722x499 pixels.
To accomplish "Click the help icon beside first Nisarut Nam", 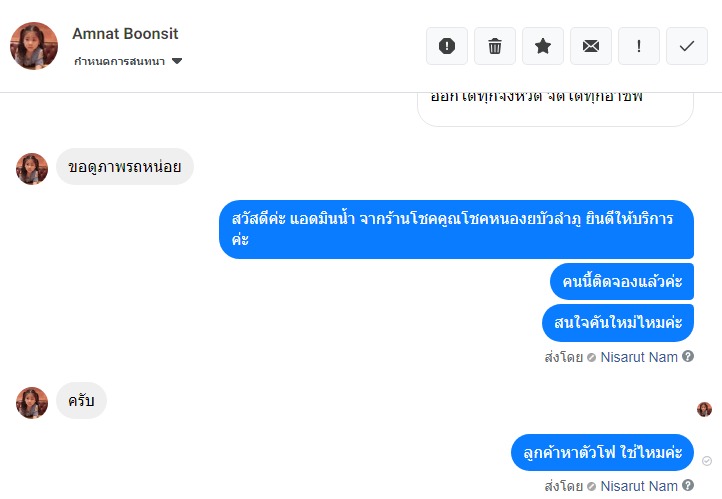I will coord(688,356).
